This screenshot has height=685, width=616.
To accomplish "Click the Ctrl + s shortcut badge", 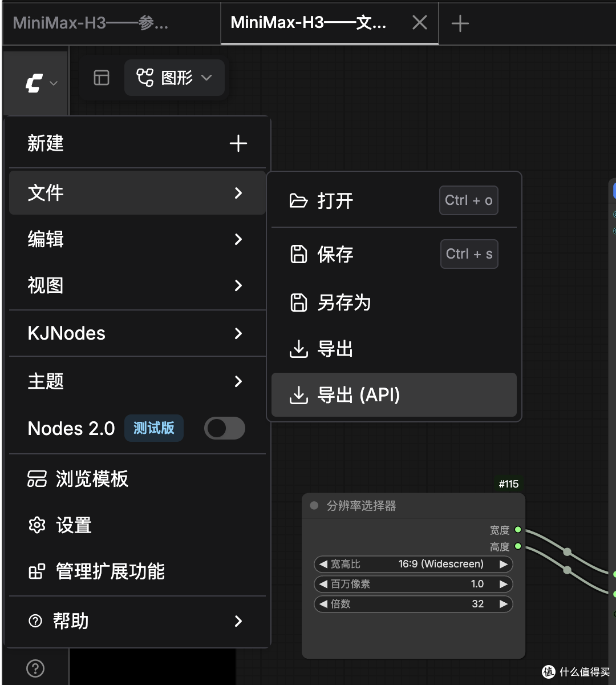I will pyautogui.click(x=469, y=254).
